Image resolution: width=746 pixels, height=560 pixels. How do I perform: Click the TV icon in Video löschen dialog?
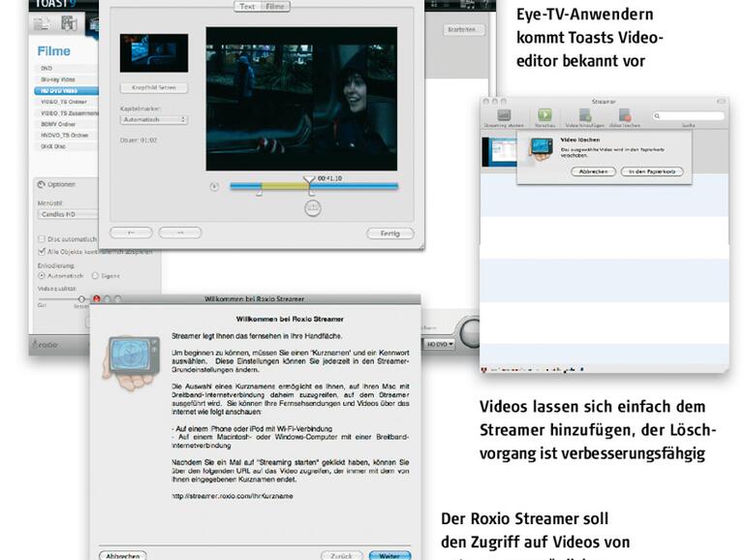point(541,149)
